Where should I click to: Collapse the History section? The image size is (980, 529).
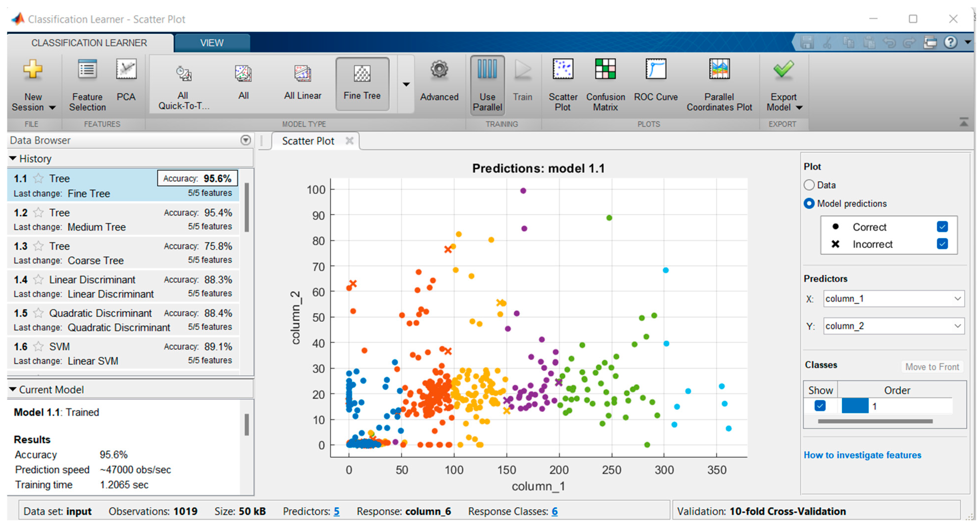click(13, 158)
